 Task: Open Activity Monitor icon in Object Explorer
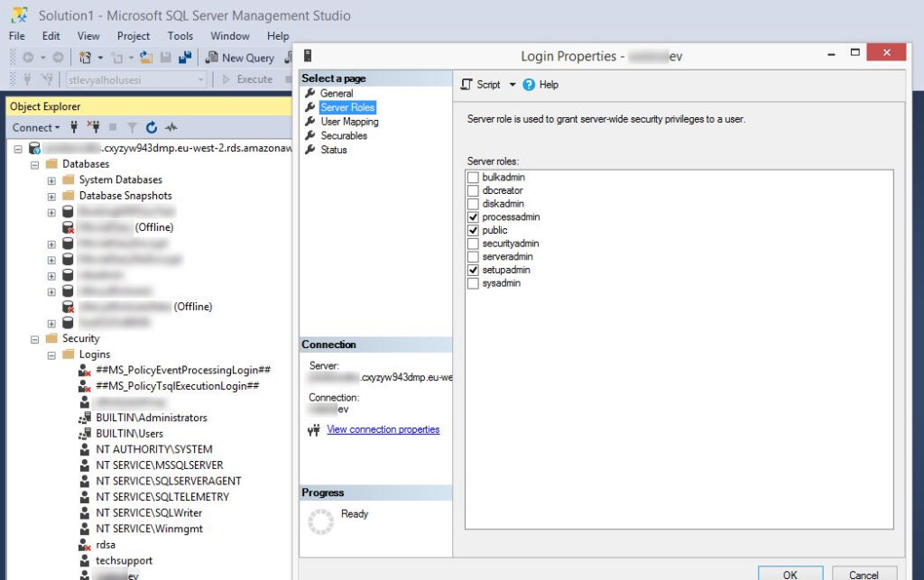tap(171, 127)
